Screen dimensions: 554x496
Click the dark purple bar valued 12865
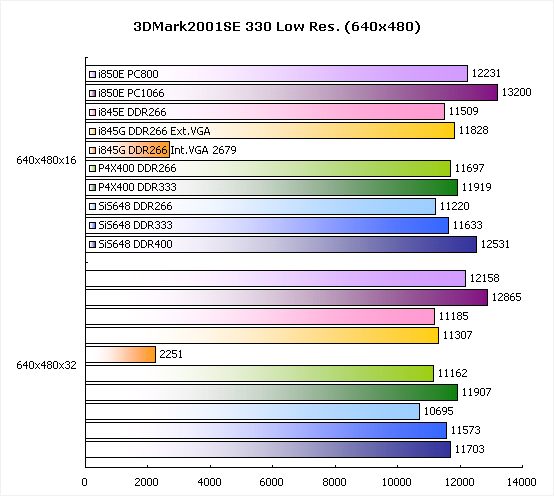pos(287,297)
